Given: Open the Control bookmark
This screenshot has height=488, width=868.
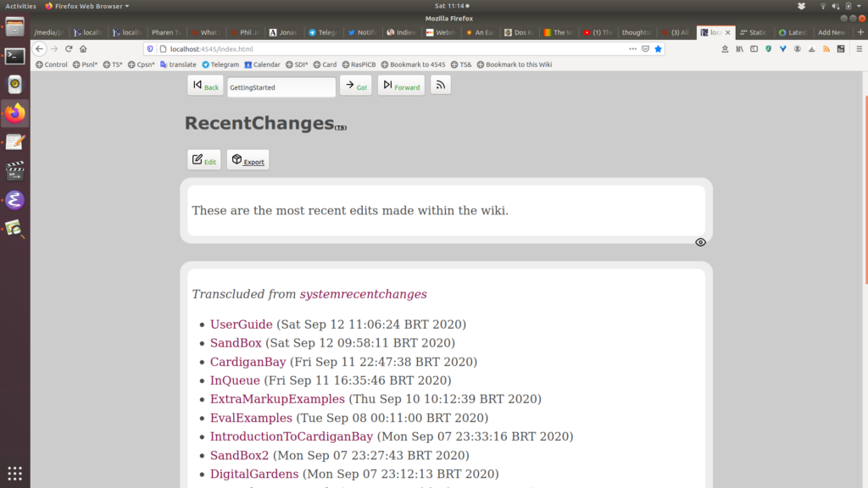Looking at the screenshot, I should tap(52, 64).
